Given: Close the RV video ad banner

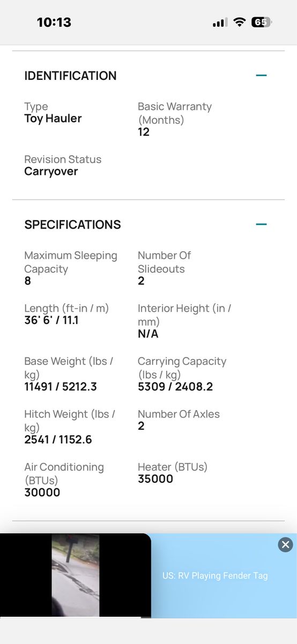Looking at the screenshot, I should click(286, 545).
